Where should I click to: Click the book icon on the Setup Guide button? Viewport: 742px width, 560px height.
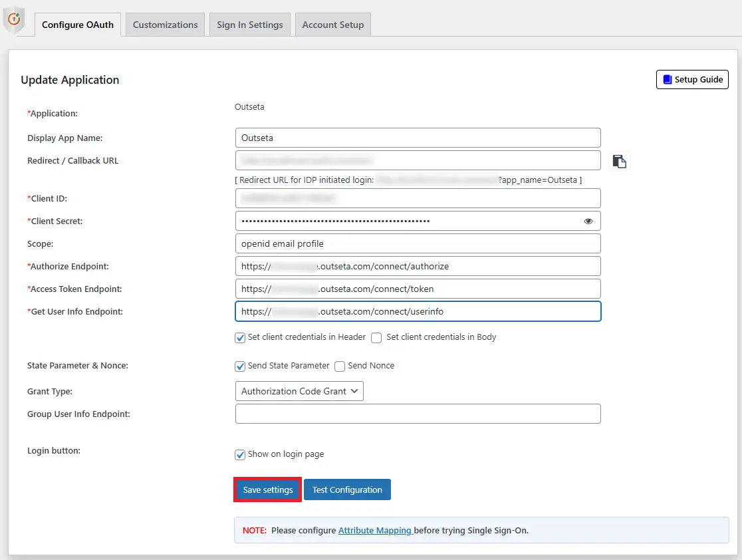[668, 80]
